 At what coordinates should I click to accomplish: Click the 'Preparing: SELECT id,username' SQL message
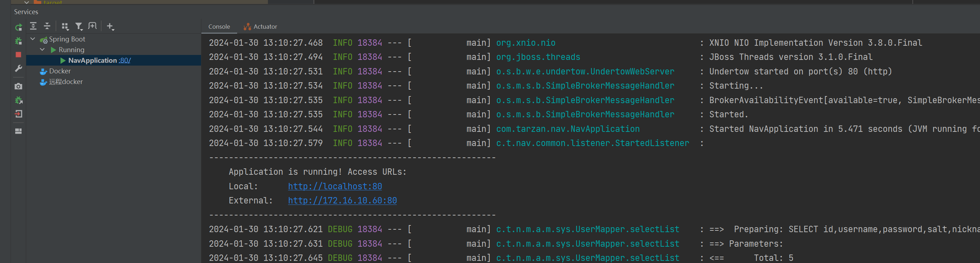(857, 229)
